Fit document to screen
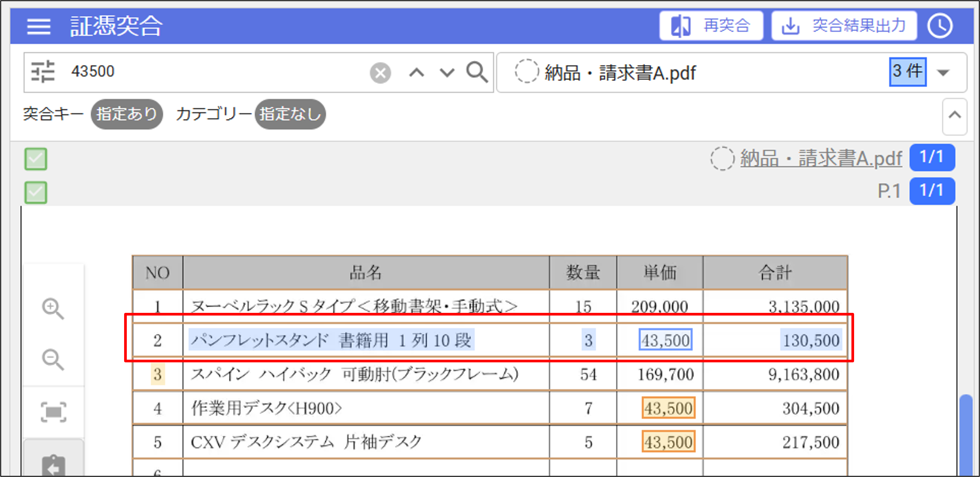This screenshot has height=477, width=980. click(53, 412)
